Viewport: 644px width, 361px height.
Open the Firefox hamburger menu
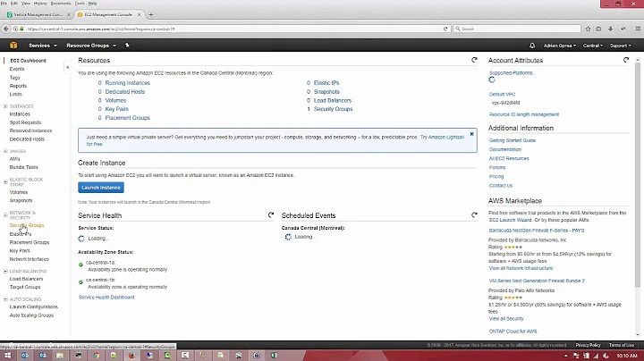pos(638,29)
